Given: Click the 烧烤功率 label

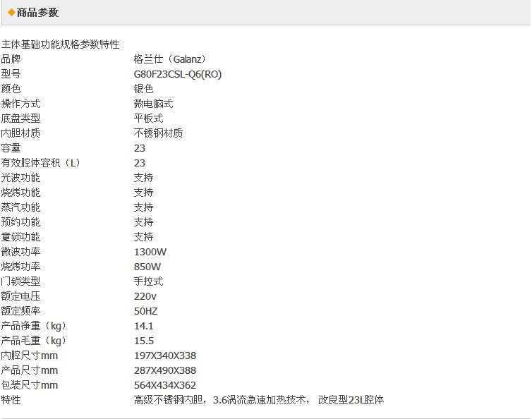Looking at the screenshot, I should click(20, 267).
